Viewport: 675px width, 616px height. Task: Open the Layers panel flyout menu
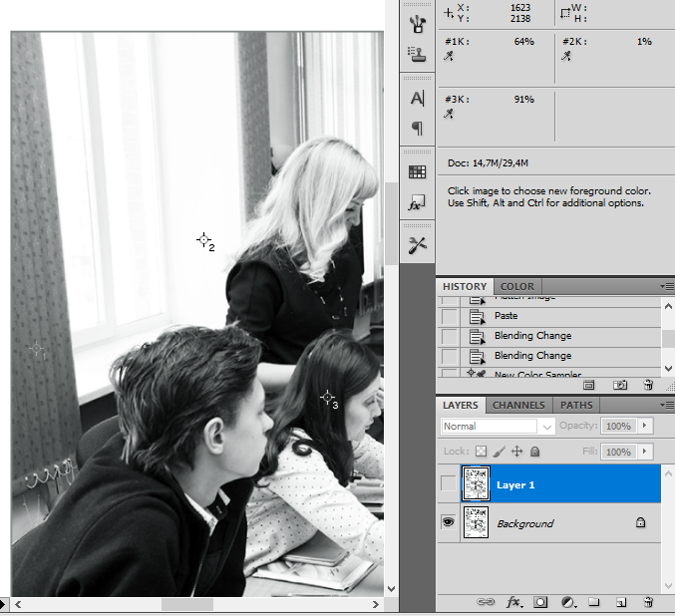pyautogui.click(x=667, y=405)
